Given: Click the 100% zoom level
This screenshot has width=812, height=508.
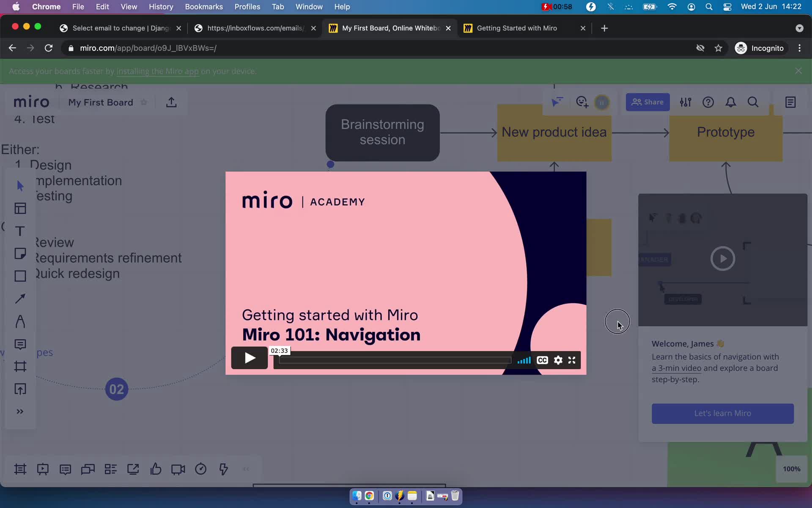Looking at the screenshot, I should point(791,469).
